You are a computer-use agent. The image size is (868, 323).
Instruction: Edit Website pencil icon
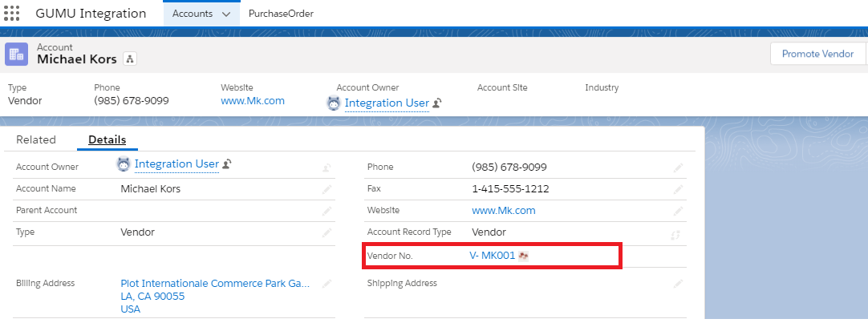click(678, 211)
